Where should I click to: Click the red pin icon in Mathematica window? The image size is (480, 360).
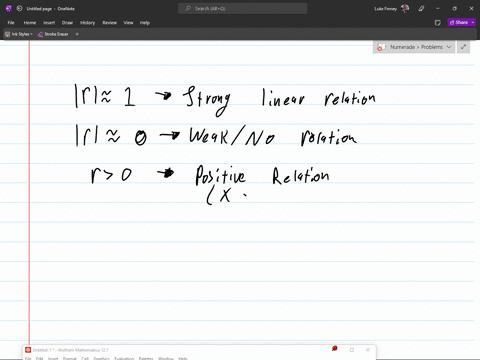(x=335, y=349)
